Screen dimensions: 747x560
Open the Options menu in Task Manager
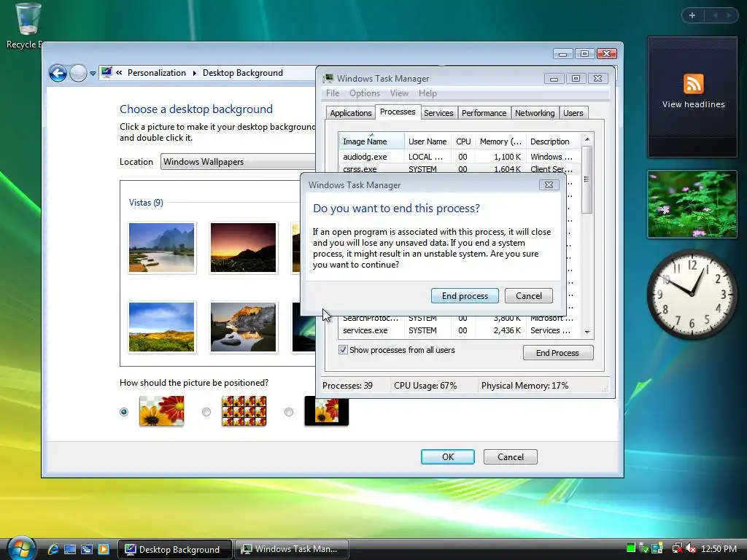365,93
